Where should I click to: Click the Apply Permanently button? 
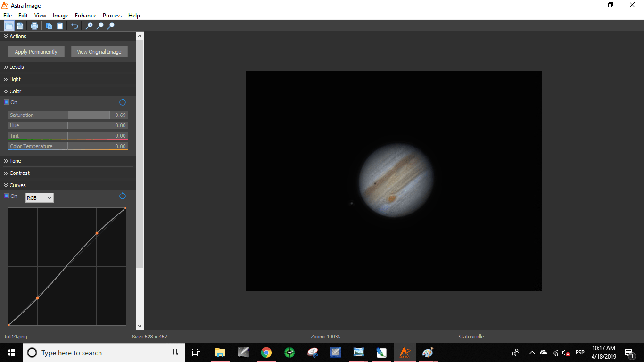point(36,52)
